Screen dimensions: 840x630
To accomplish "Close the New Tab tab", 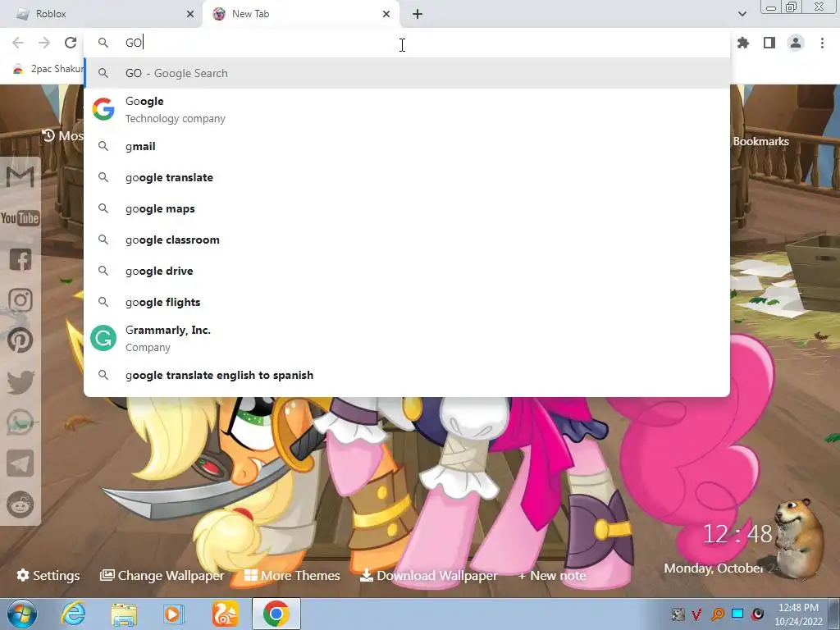I will point(386,14).
